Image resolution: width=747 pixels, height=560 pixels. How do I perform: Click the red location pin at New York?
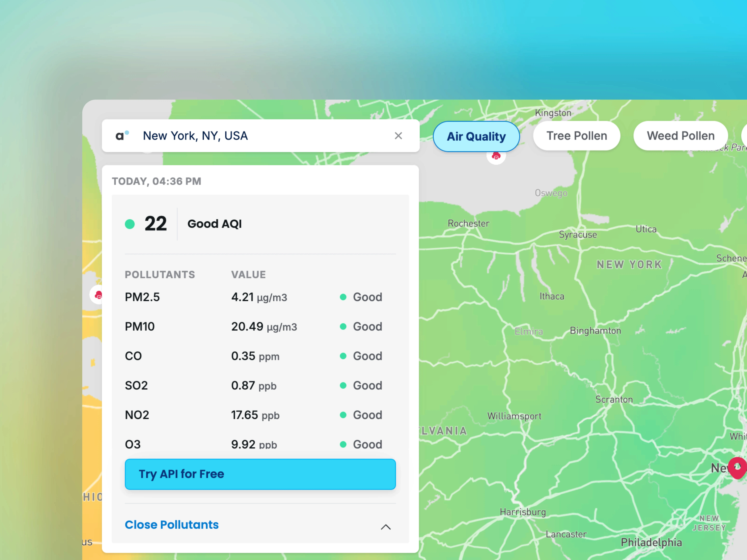[738, 468]
